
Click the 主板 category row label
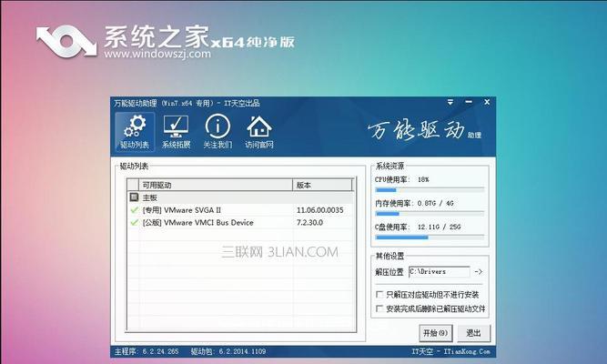coord(150,197)
